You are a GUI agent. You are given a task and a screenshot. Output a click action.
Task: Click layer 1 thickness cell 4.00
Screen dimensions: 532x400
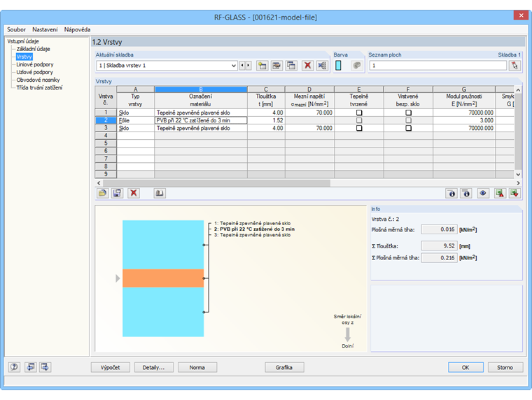266,113
